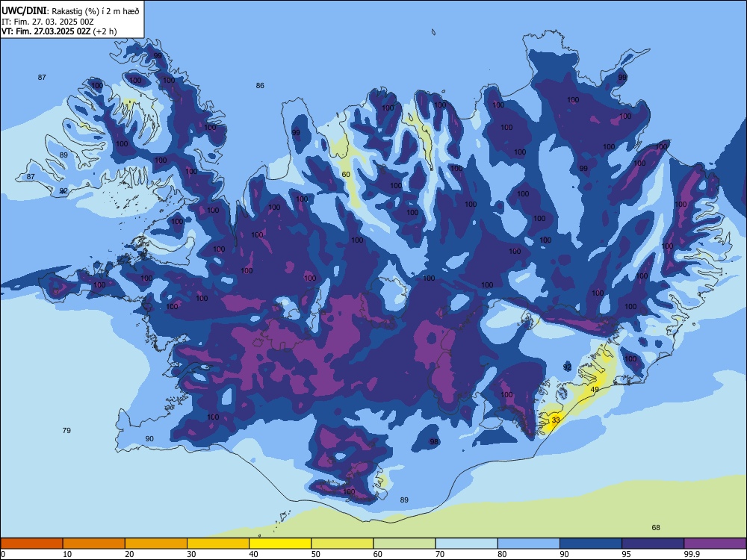Screen dimensions: 747x560
Task: Pick the 60–70 light green legend swatch
Action: click(404, 544)
